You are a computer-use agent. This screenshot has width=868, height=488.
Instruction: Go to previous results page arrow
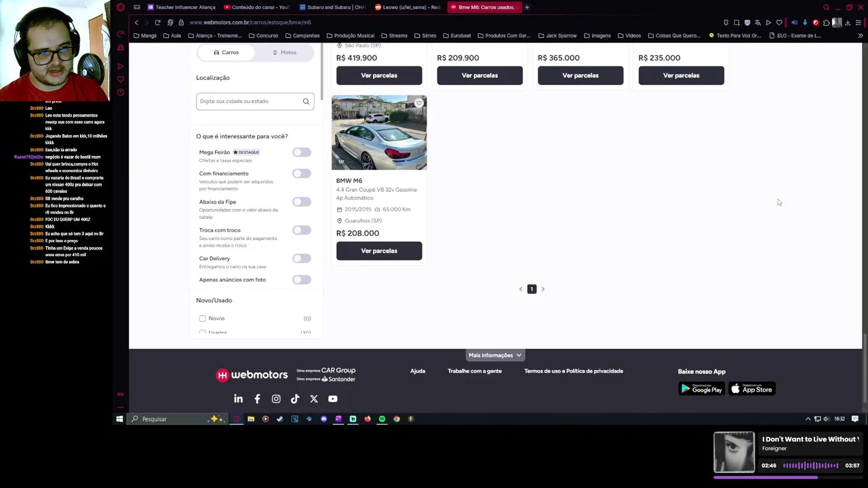(x=521, y=289)
